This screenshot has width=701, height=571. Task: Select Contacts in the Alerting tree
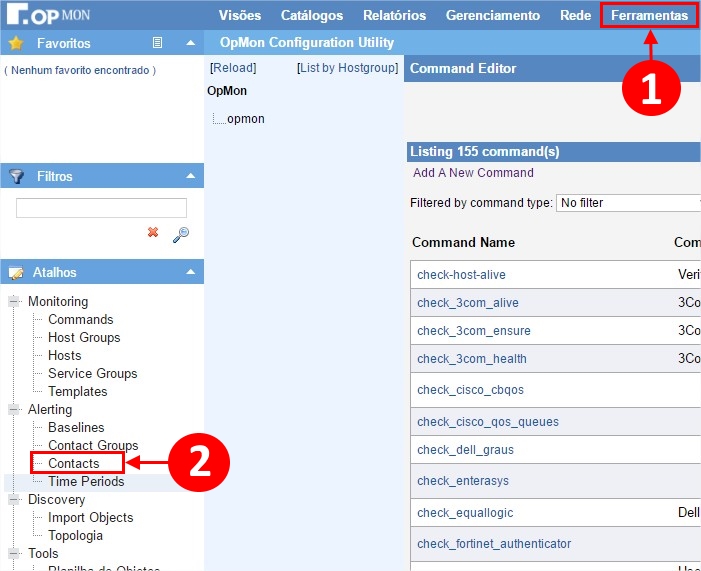[74, 463]
